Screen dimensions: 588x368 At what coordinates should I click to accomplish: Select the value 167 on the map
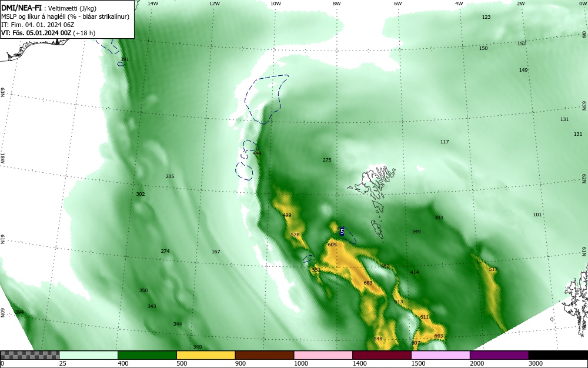(x=216, y=252)
